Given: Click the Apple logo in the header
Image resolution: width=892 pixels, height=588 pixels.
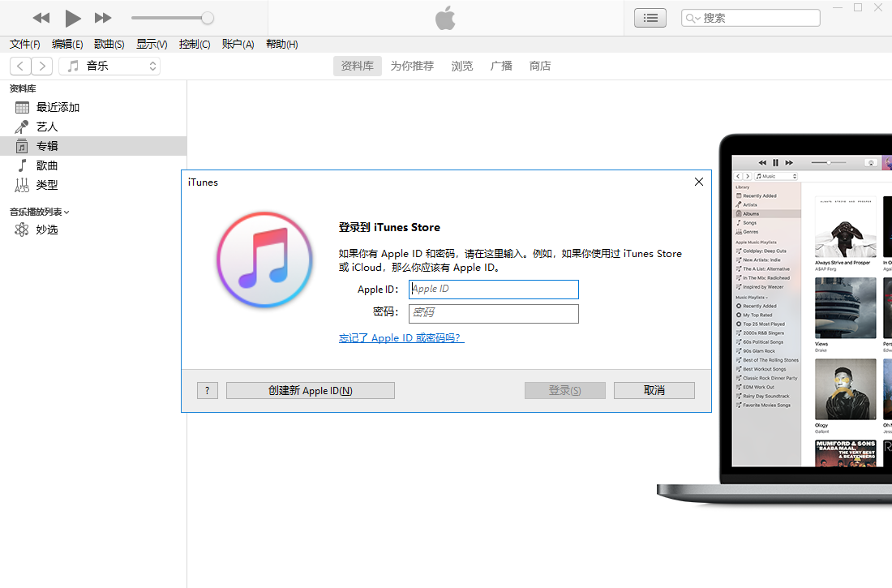Looking at the screenshot, I should 445,18.
